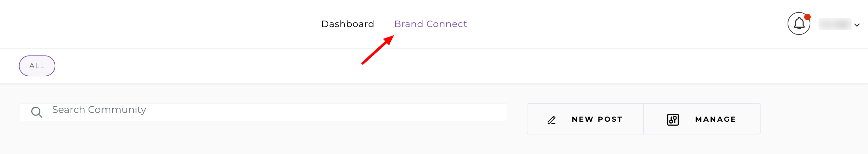The width and height of the screenshot is (868, 154).
Task: Click the magnifying glass search icon
Action: tap(36, 112)
